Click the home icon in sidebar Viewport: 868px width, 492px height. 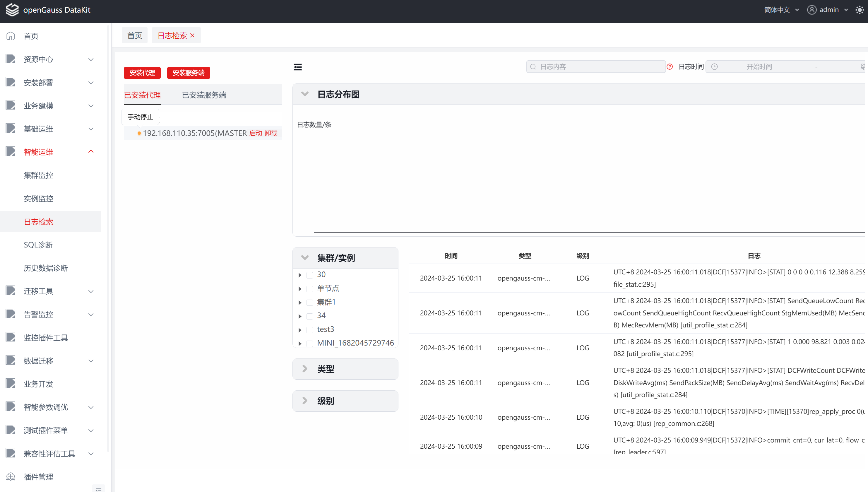pyautogui.click(x=11, y=36)
